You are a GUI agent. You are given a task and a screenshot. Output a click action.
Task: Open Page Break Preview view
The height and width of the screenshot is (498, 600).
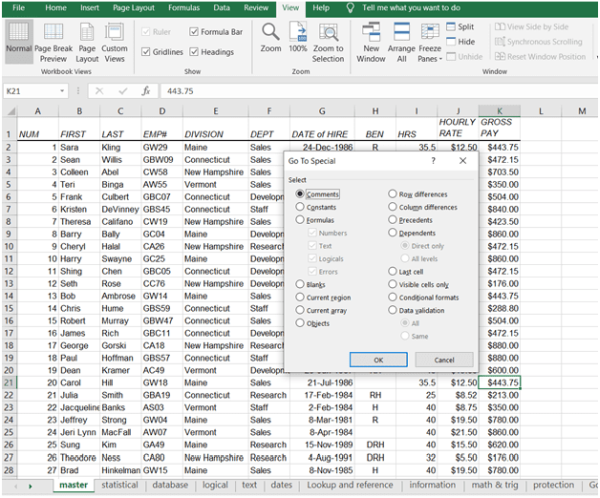pos(54,38)
